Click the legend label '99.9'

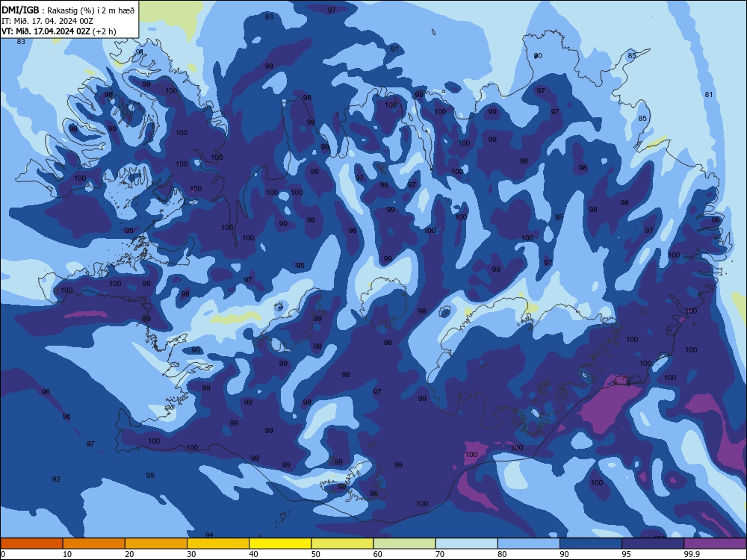pos(692,554)
